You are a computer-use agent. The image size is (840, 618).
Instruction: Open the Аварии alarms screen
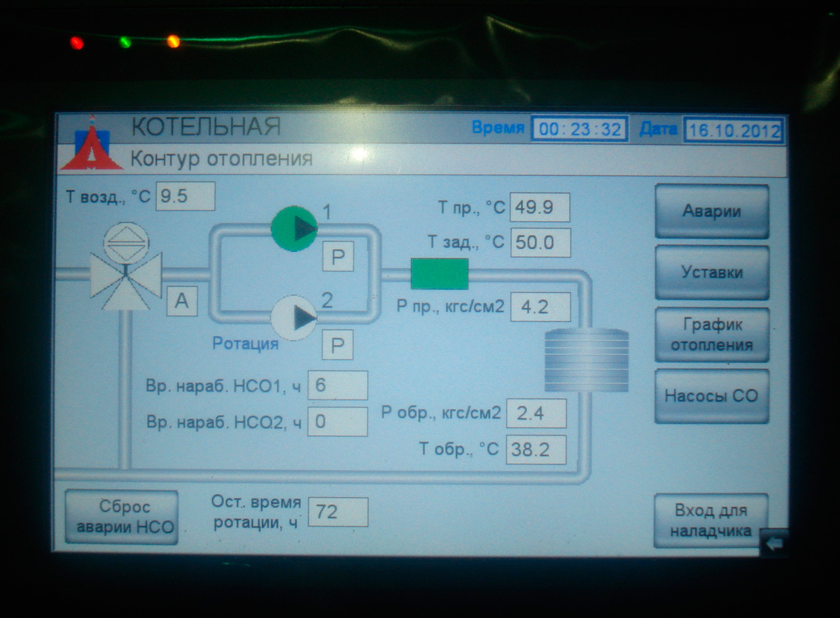pos(711,211)
